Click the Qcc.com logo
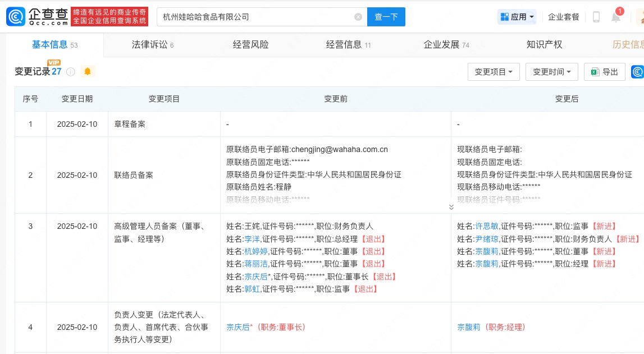 pos(37,17)
